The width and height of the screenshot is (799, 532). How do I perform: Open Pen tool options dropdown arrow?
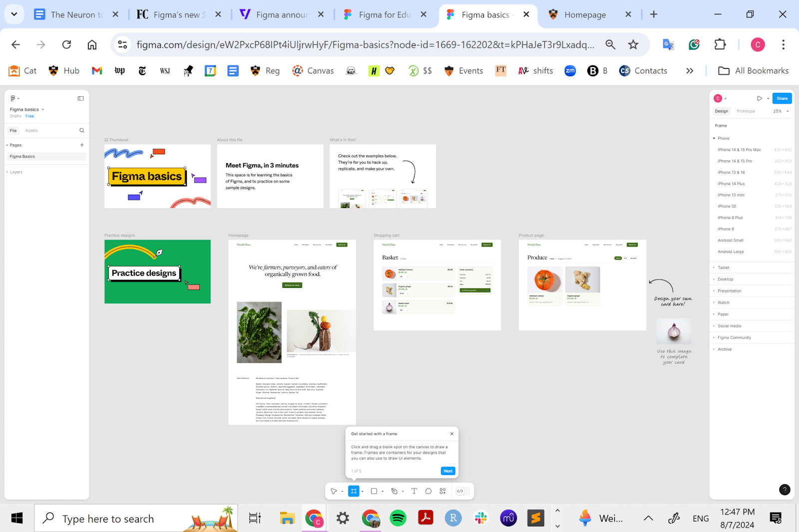402,491
